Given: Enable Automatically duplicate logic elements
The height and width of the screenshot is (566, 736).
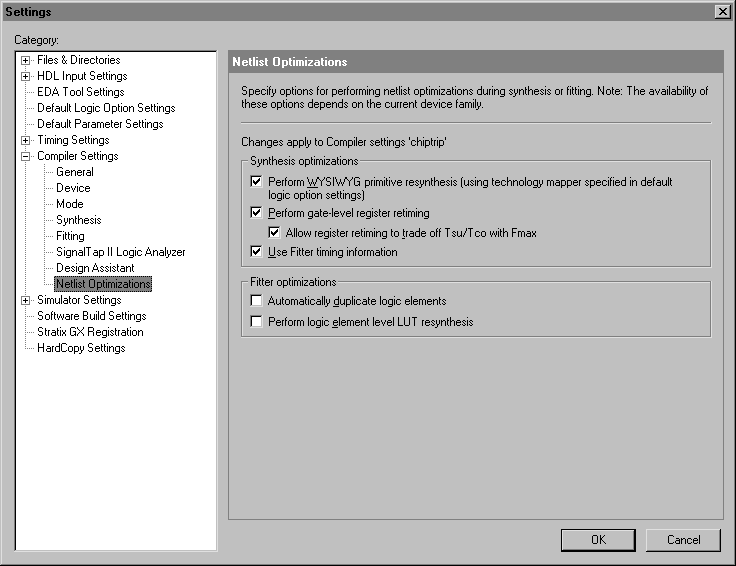Looking at the screenshot, I should [256, 300].
